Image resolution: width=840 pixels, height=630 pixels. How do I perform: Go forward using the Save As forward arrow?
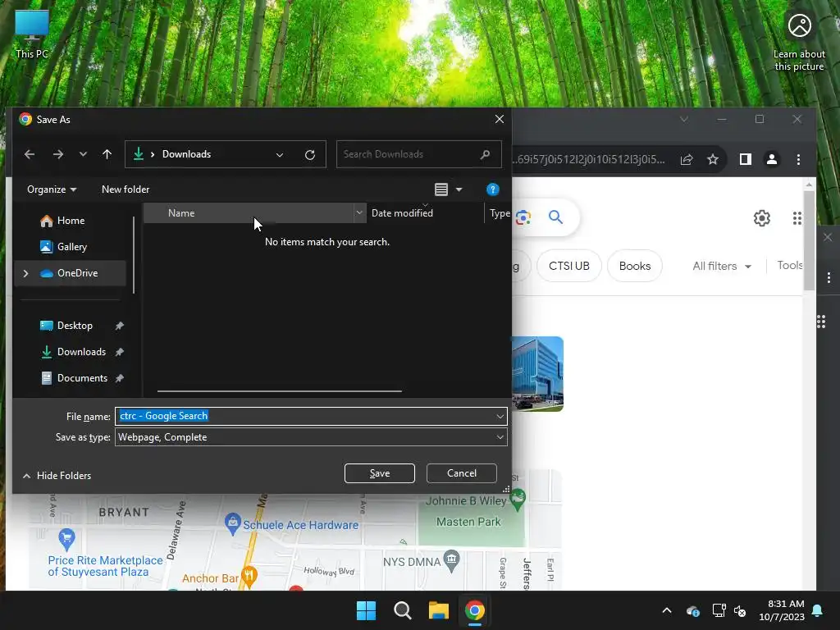point(58,154)
